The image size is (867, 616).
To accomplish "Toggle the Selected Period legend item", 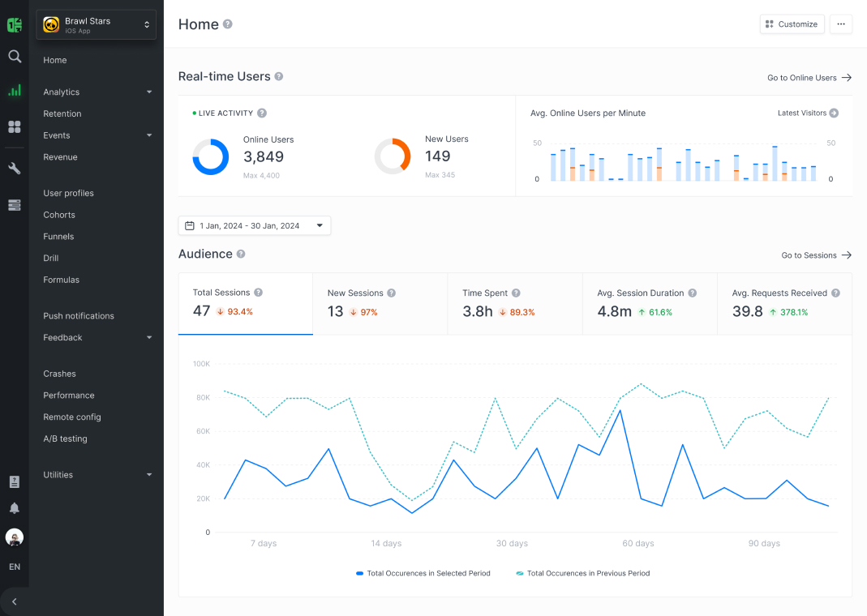I will click(423, 573).
